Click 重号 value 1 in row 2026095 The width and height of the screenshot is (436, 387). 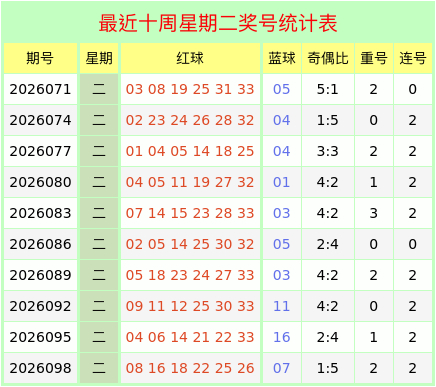(x=374, y=337)
